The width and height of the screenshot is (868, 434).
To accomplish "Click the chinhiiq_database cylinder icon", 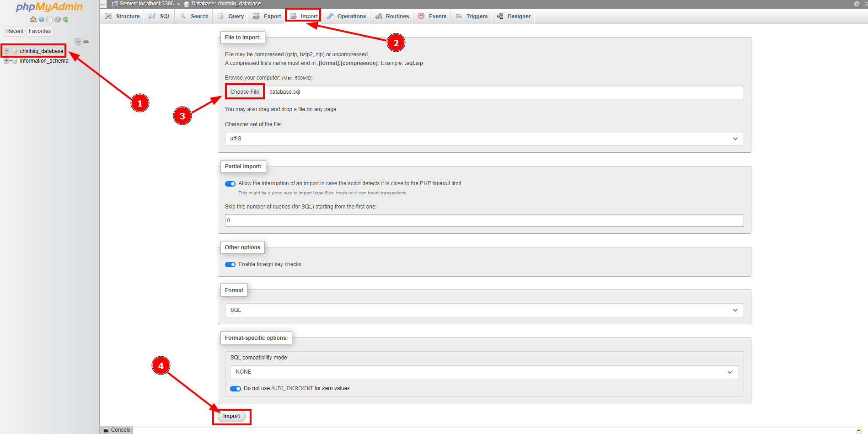I will [15, 51].
